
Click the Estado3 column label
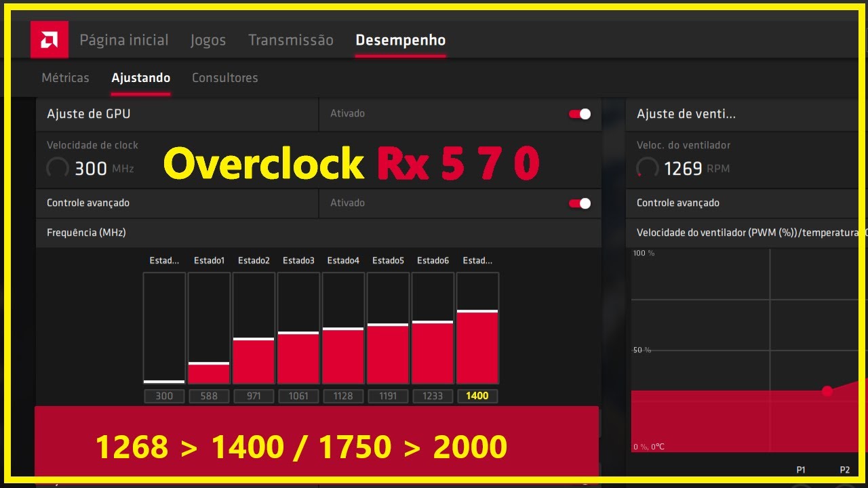coord(298,260)
